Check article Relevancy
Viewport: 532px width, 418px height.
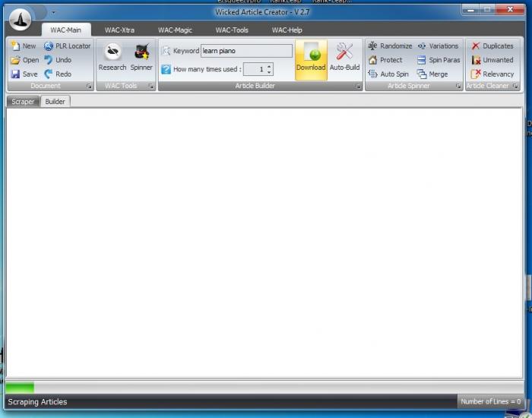pyautogui.click(x=492, y=74)
